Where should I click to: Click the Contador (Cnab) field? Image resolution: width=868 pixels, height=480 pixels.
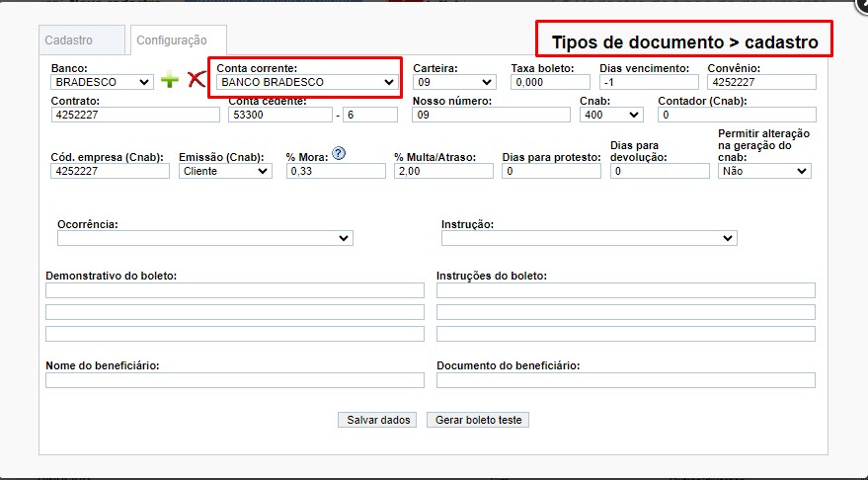tap(737, 115)
